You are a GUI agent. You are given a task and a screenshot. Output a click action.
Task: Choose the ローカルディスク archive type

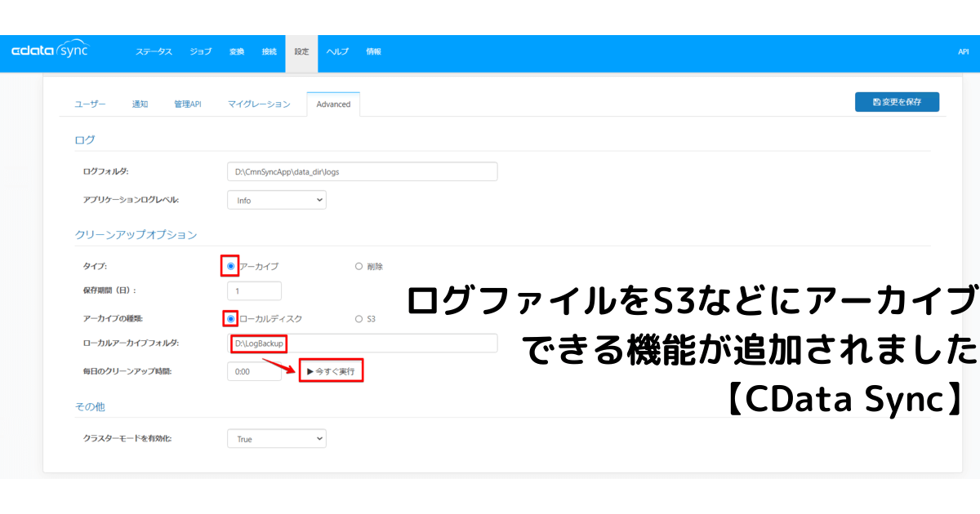point(231,318)
